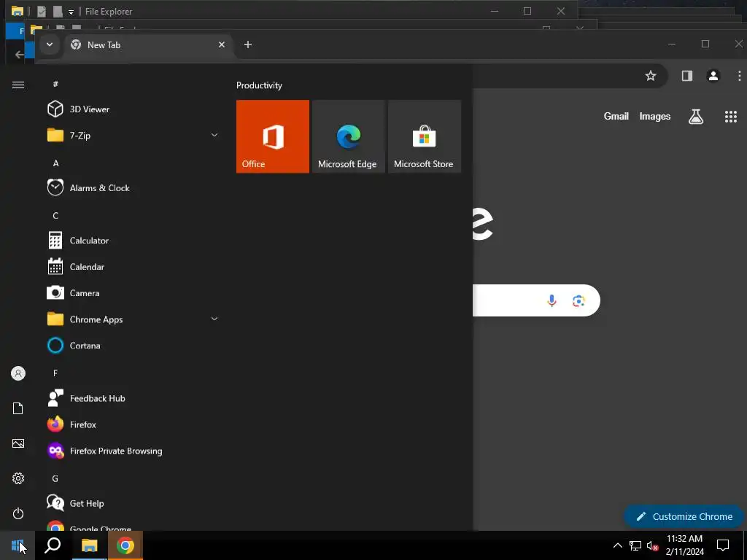Select the '#' letter header in app list

55,84
